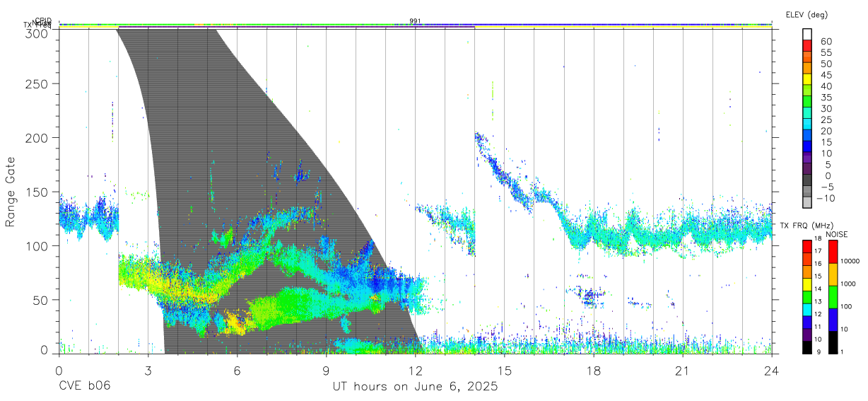
Task: Select the yellow swatch in the TX FRQ colorbar
Action: pyautogui.click(x=808, y=285)
